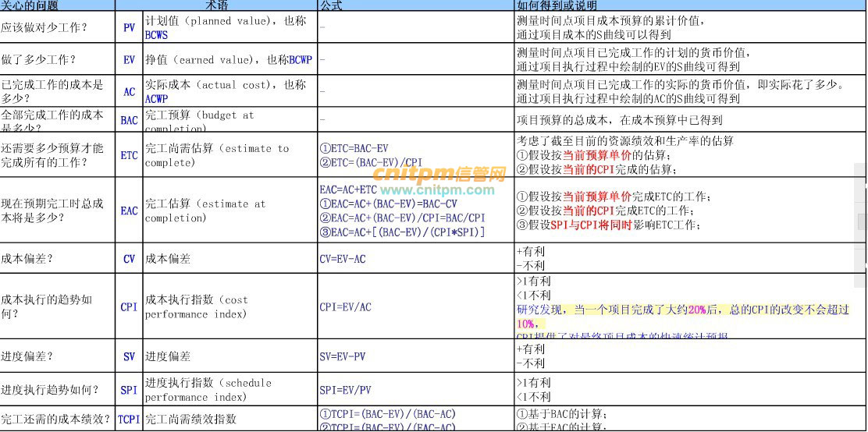Click the SV=EV-PV formula cell

(342, 356)
